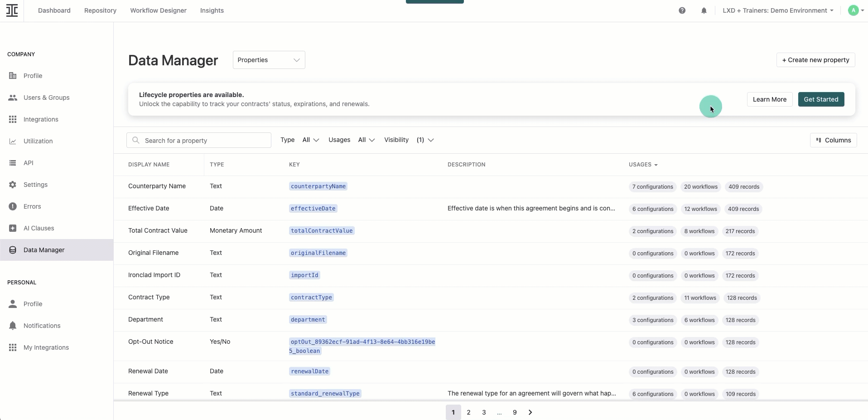
Task: Click 7 configurations for Counterparty Name
Action: click(x=652, y=187)
